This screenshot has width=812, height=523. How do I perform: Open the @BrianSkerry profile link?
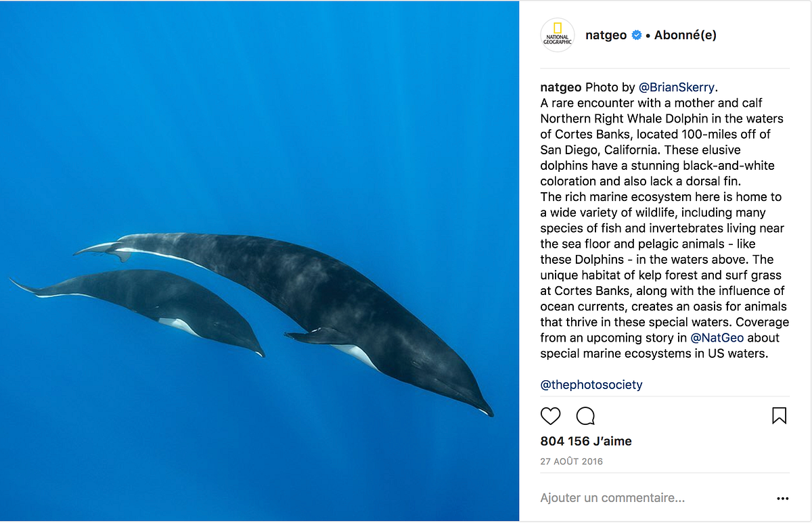[677, 87]
